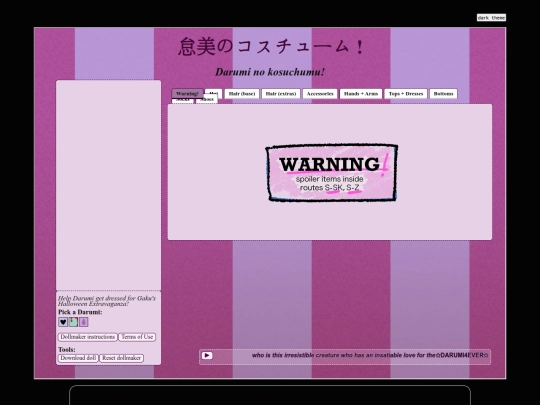
Task: Click the scrolling DARUMI4EVER marquee text
Action: [370, 355]
